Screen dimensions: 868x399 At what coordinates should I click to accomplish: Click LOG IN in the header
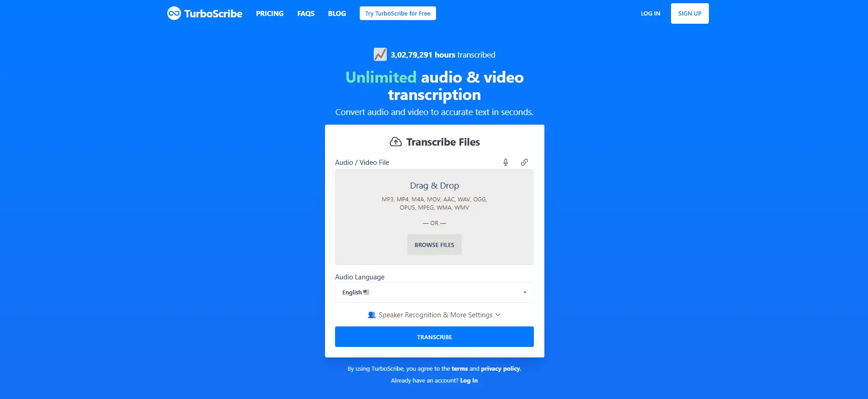tap(650, 14)
